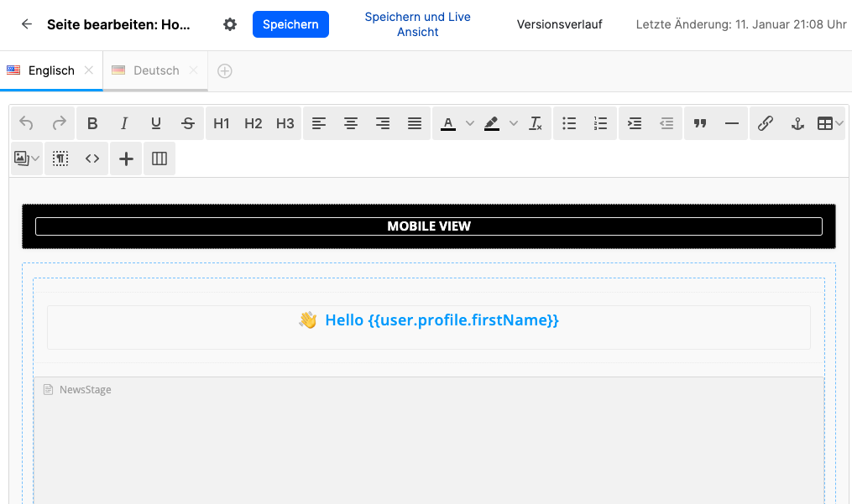This screenshot has height=504, width=852.
Task: Clear text formatting
Action: pos(536,123)
